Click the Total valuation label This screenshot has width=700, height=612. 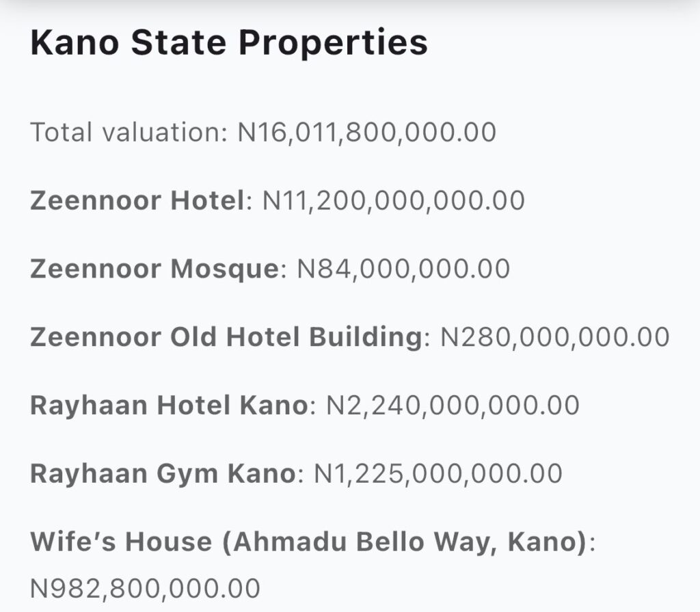tap(127, 132)
